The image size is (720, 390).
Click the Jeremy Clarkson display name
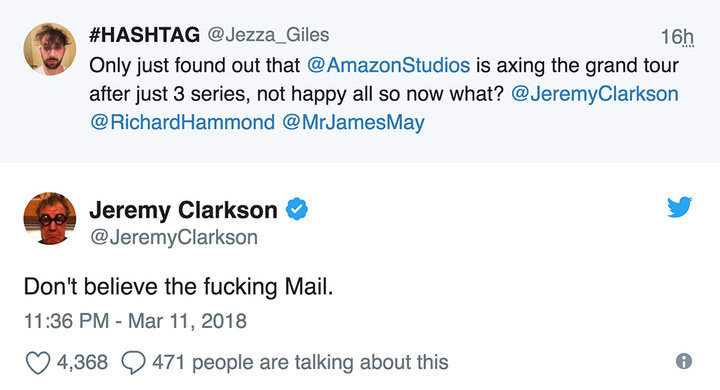pos(183,210)
